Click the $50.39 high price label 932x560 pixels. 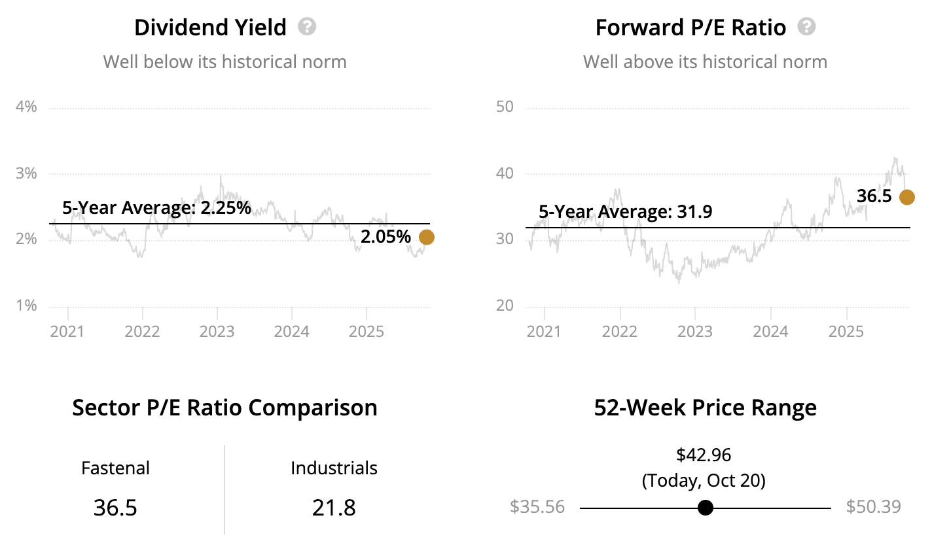pos(873,507)
